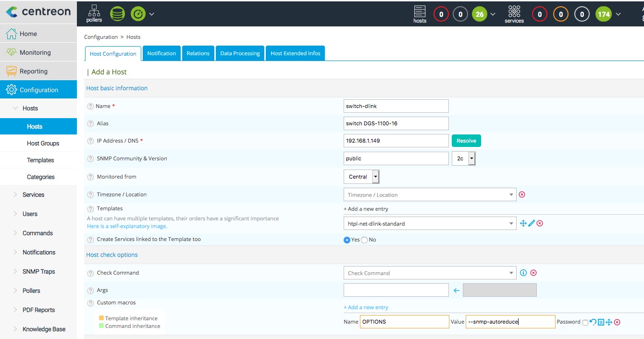Click the edit pencil icon beside htpl-net-dlink-standard

pos(532,223)
